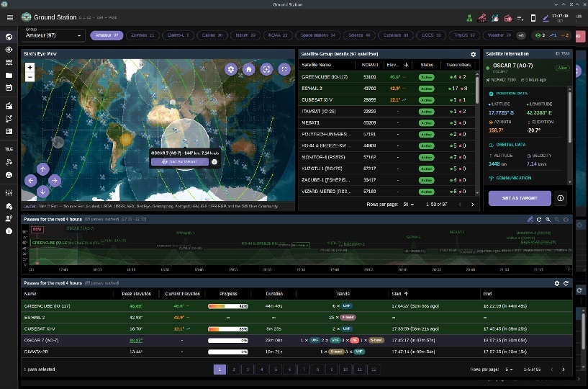Viewport: 588px width, 389px height.
Task: Open the rows per page dropdown showing 50
Action: tap(409, 205)
